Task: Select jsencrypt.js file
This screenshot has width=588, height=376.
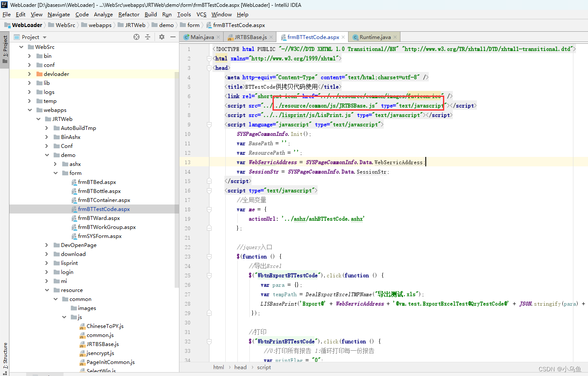Action: (x=100, y=353)
